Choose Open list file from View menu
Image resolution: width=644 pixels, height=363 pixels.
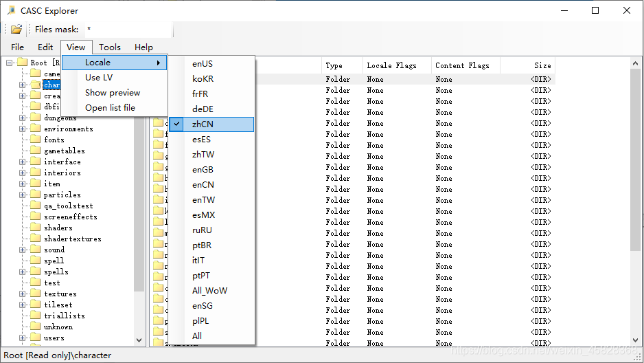tap(115, 108)
